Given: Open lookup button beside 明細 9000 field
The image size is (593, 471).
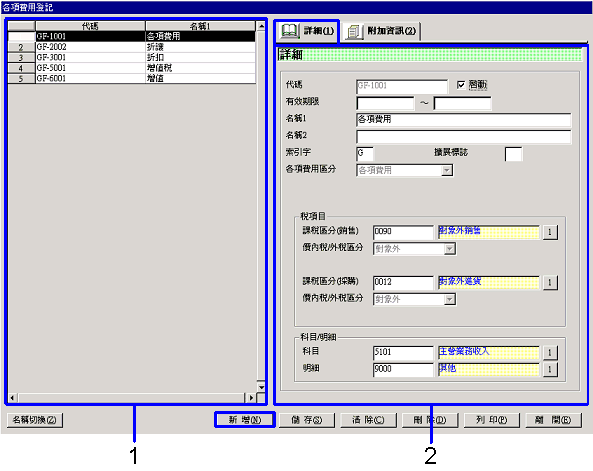Looking at the screenshot, I should click(x=550, y=369).
